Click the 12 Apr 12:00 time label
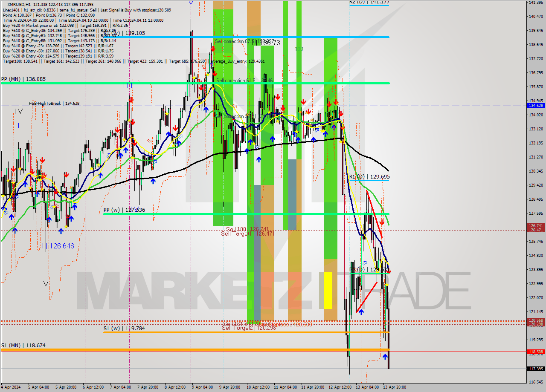The width and height of the screenshot is (546, 392). coord(339,387)
